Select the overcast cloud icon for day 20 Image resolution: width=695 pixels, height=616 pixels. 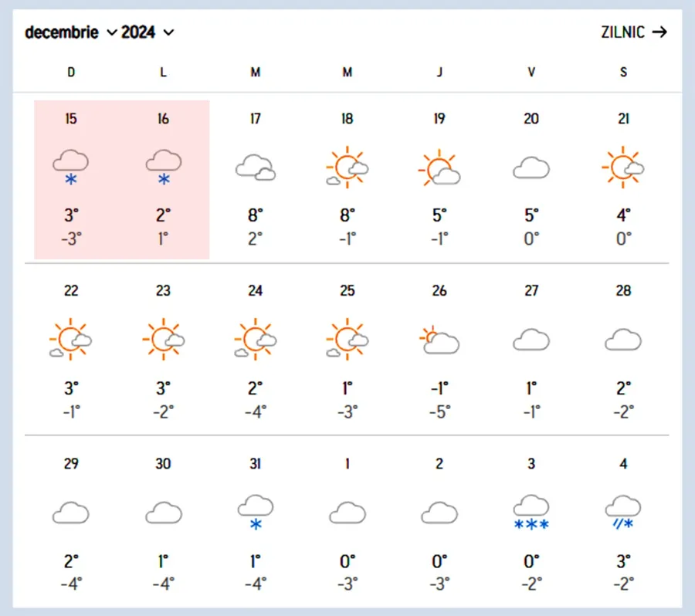531,167
